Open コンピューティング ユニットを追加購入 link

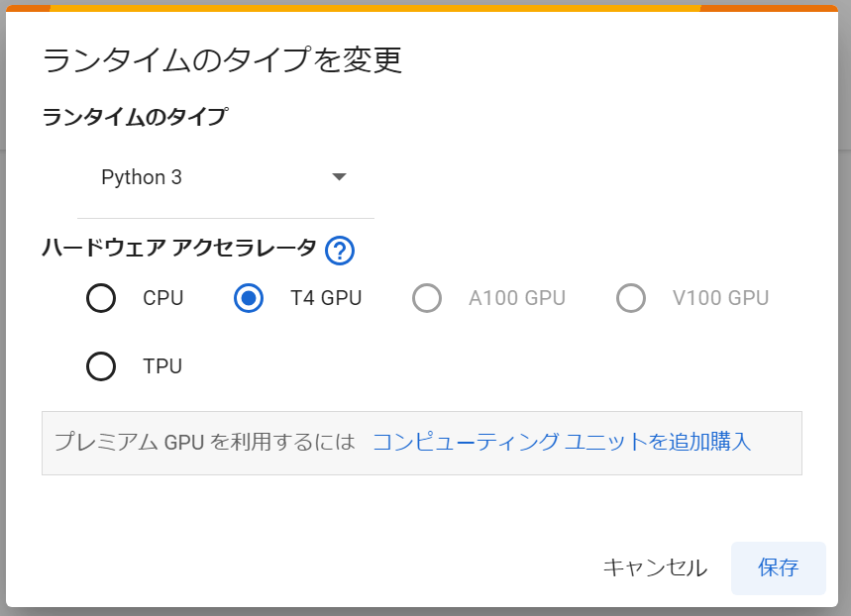[x=562, y=442]
